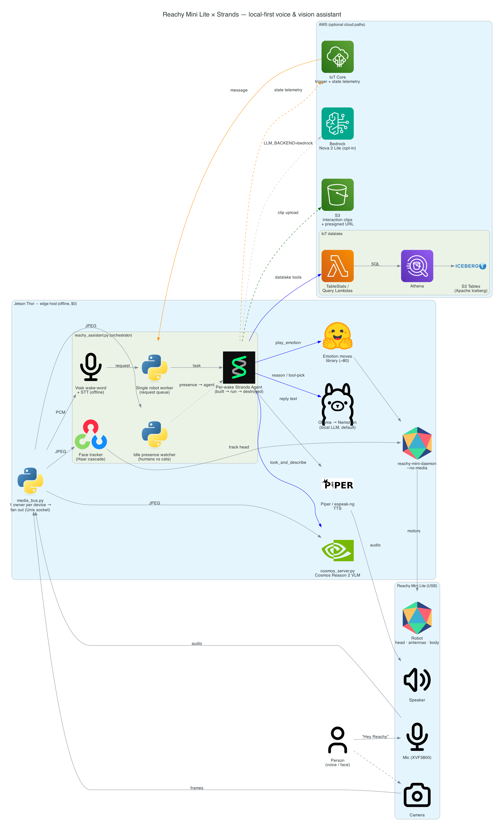Click the Mic (XVF3800) icon
The image size is (504, 831).
coord(417,737)
